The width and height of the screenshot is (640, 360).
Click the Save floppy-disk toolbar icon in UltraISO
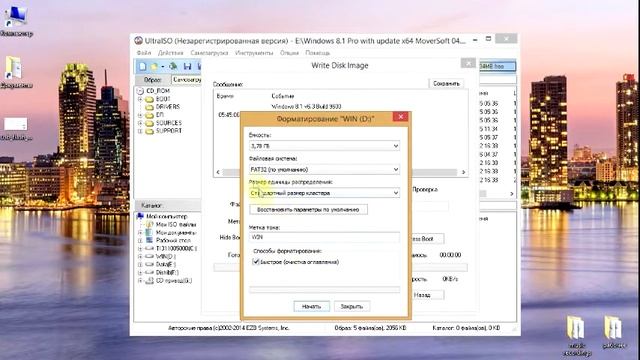(x=187, y=66)
